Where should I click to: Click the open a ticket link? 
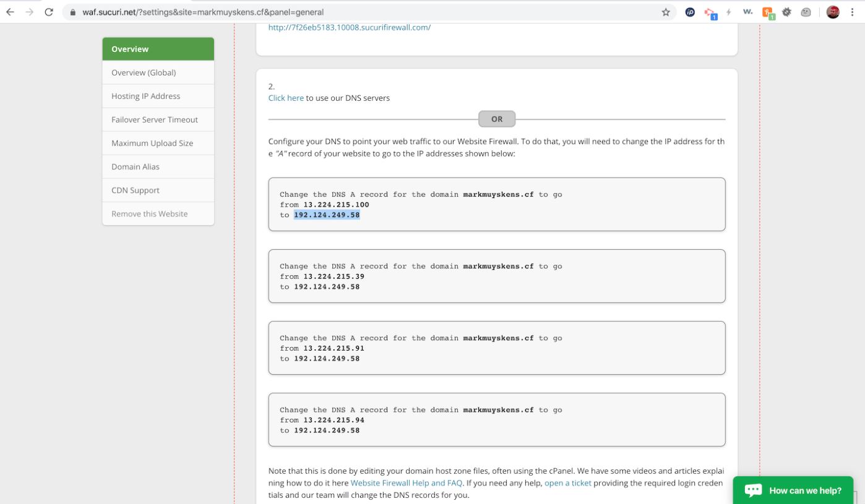(568, 483)
